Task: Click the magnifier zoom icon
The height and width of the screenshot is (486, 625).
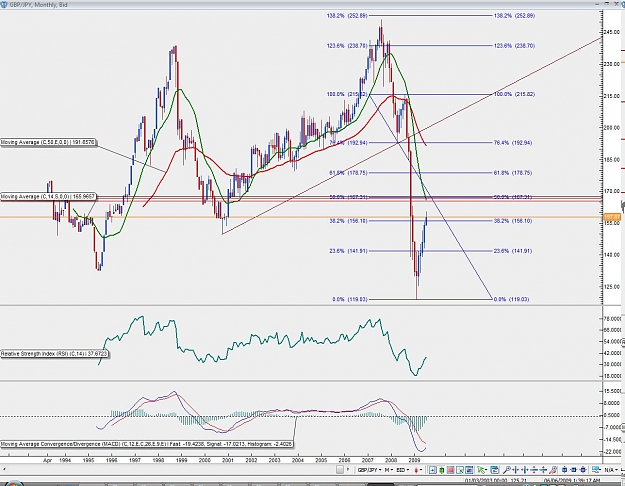Action: click(507, 470)
